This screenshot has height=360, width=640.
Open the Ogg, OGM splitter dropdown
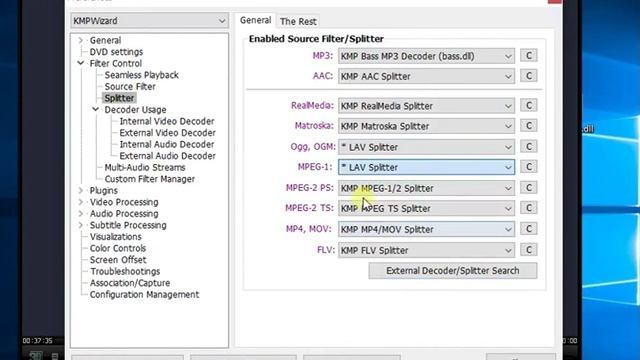(426, 147)
